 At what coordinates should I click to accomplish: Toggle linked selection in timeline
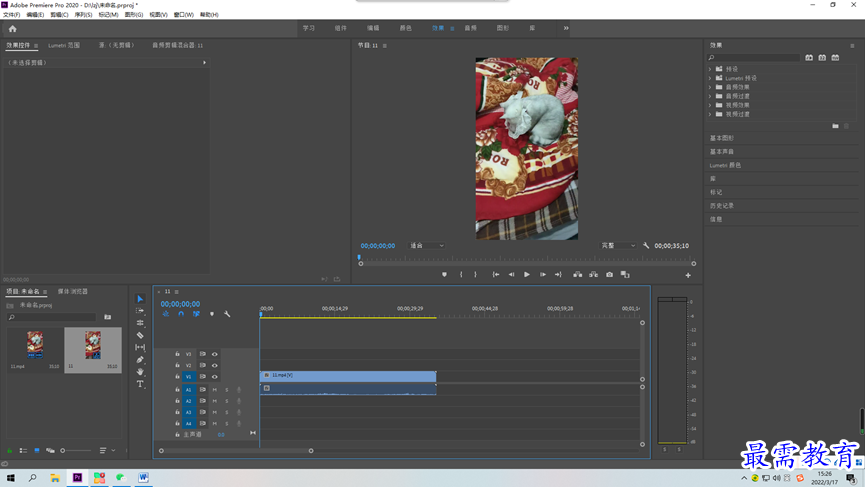(196, 314)
